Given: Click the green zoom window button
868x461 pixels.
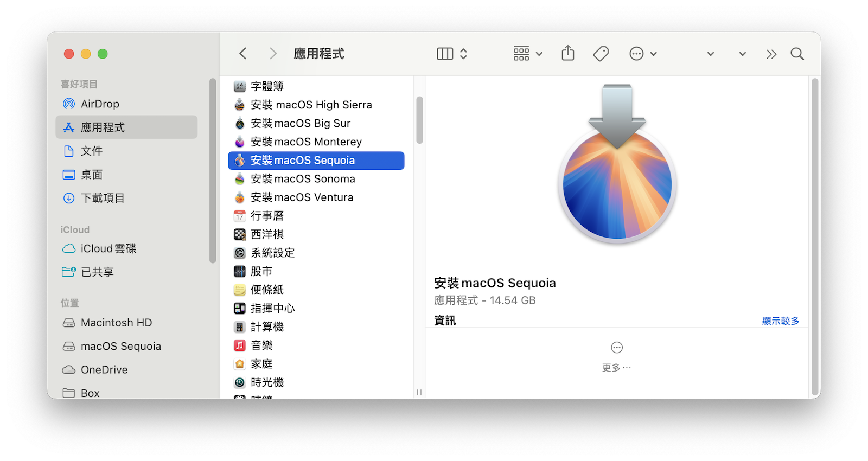Looking at the screenshot, I should tap(103, 54).
